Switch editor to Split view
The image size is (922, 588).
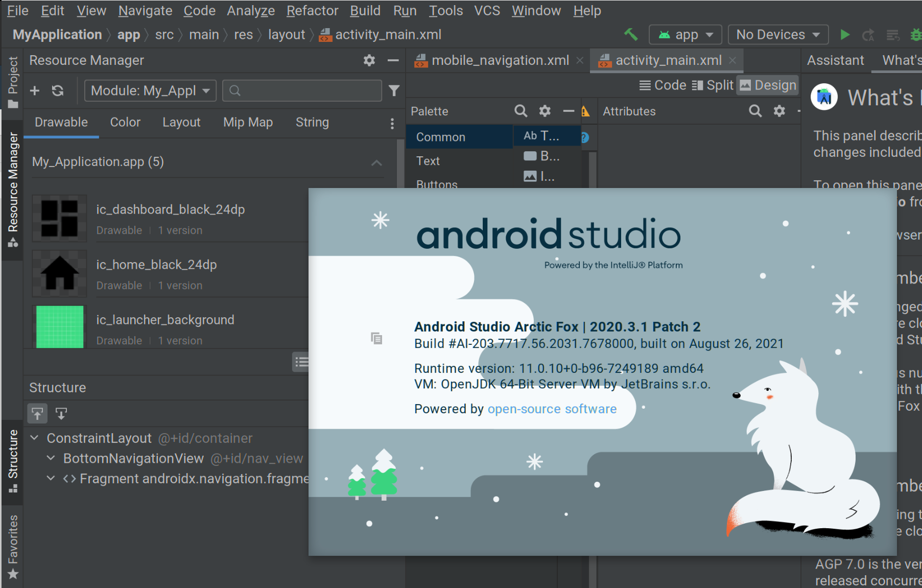coord(713,85)
